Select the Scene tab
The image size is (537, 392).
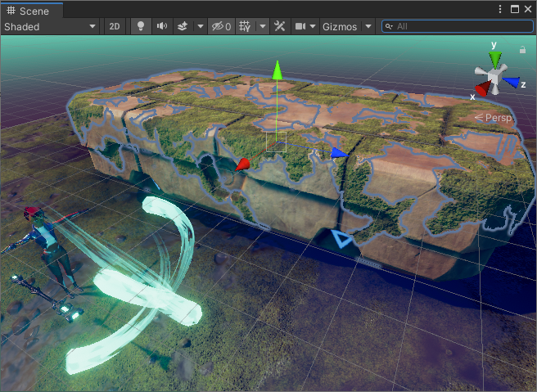(x=31, y=9)
